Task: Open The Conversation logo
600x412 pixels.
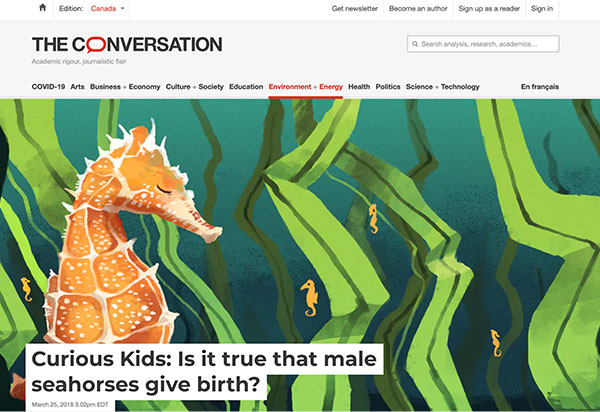Action: (127, 44)
